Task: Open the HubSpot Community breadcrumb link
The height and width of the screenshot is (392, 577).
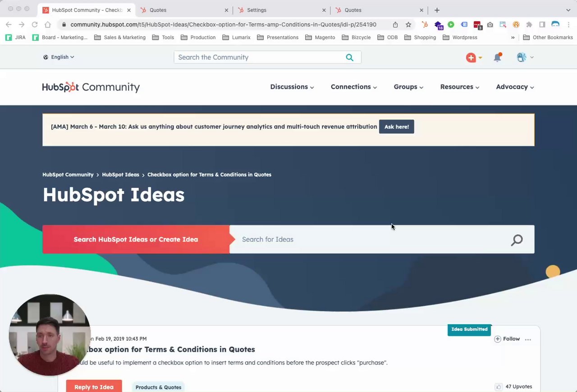Action: point(68,174)
